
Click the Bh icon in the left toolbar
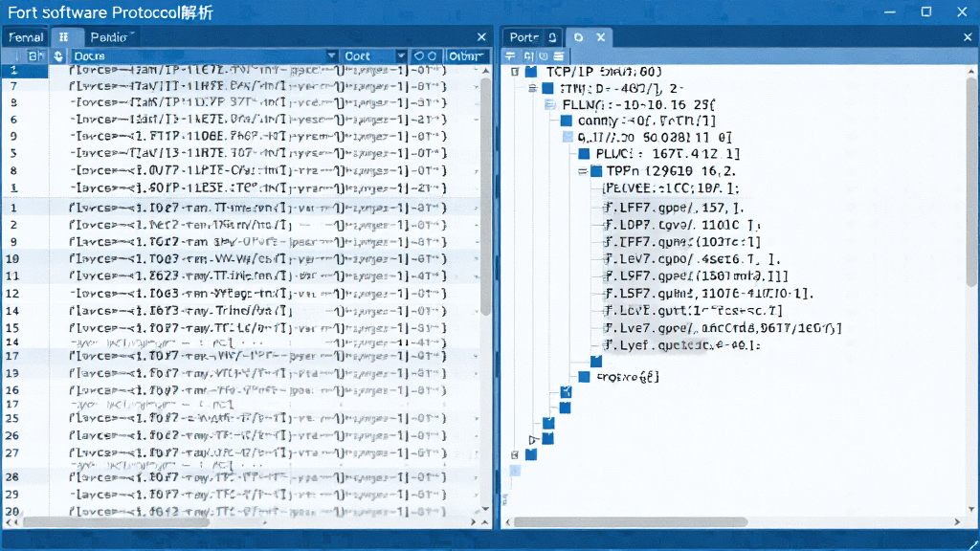click(x=36, y=56)
